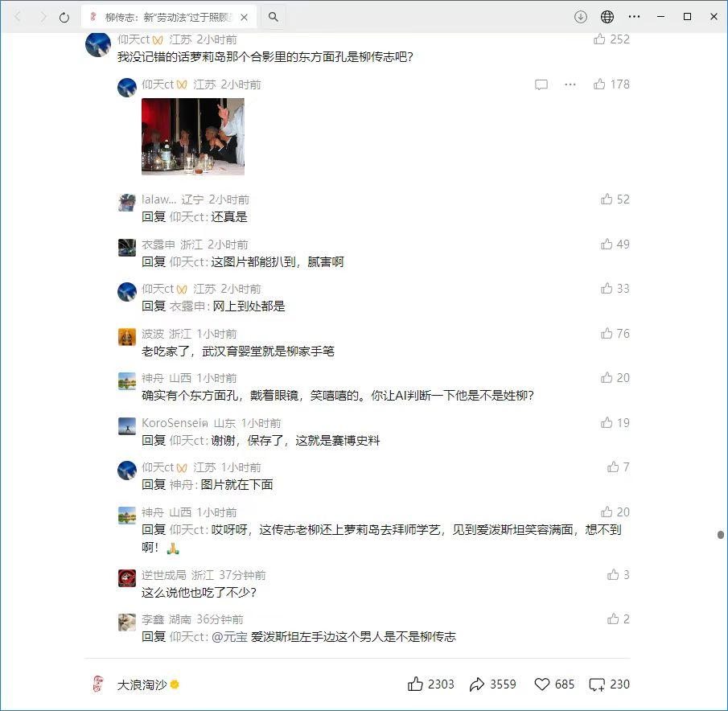The image size is (728, 711).
Task: Share the post via 3559 icon
Action: pyautogui.click(x=477, y=684)
